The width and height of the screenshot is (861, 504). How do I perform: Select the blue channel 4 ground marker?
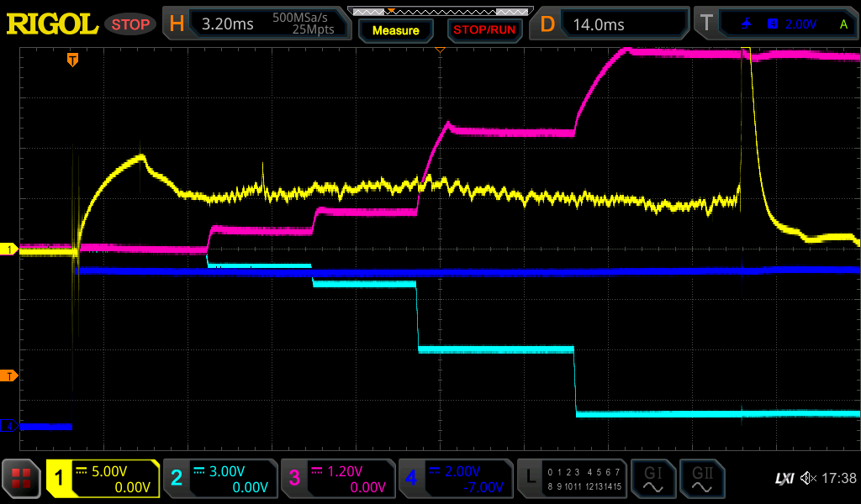click(x=9, y=426)
